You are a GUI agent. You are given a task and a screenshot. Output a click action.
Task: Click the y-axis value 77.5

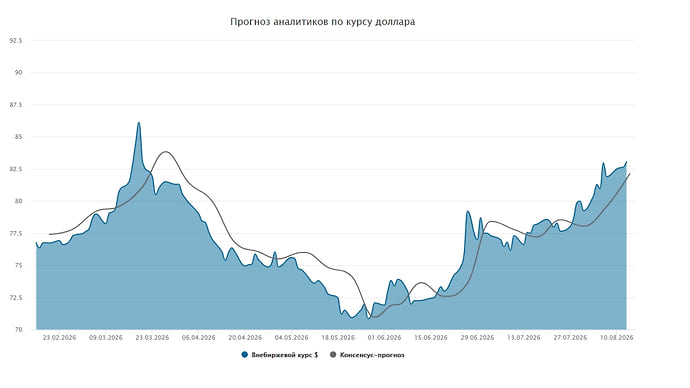(x=16, y=233)
